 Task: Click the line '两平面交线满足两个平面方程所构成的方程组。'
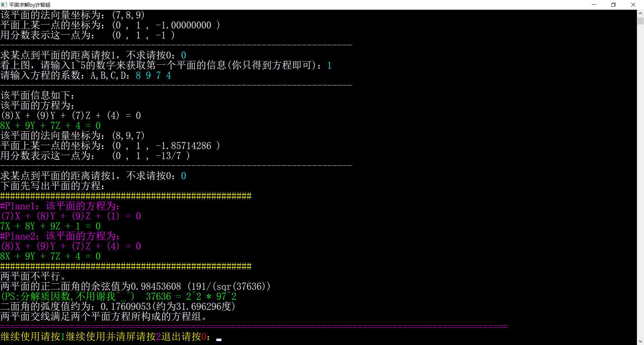coord(103,317)
